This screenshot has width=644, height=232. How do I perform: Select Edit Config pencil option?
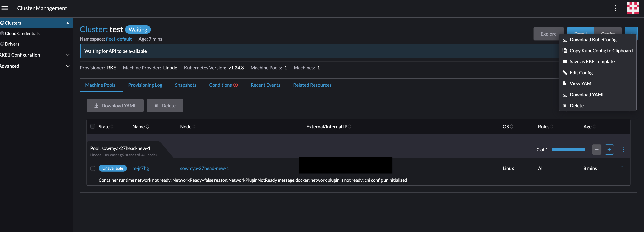click(581, 72)
